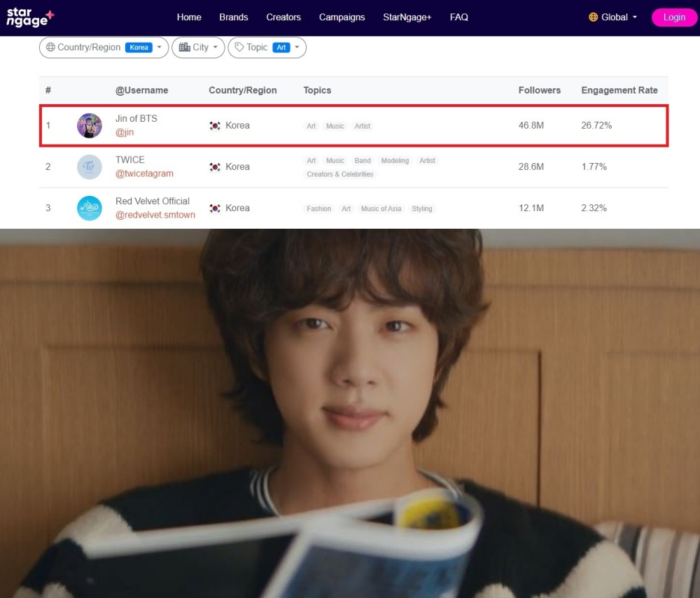Click the Styling tag
The height and width of the screenshot is (598, 700).
click(422, 208)
